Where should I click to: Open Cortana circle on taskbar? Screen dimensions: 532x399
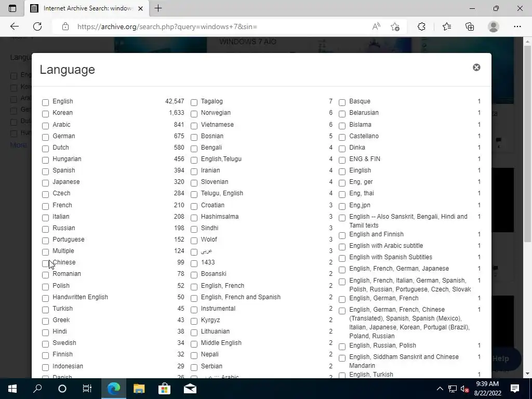coord(62,389)
